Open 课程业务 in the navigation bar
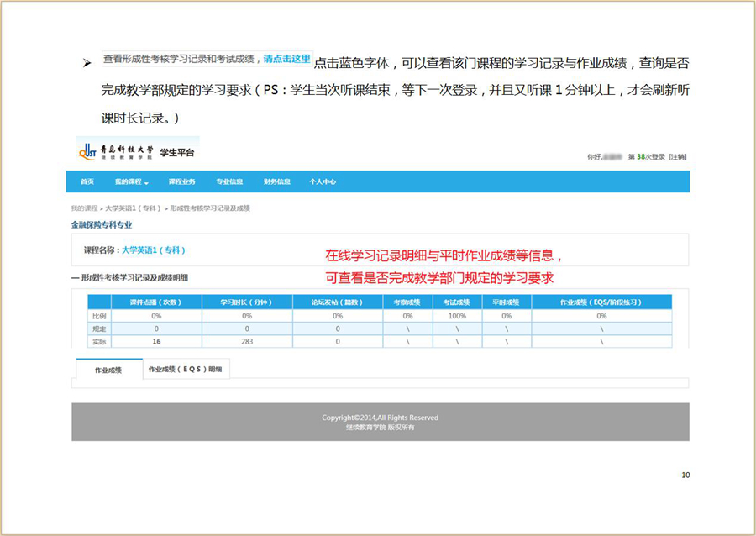756x536 pixels. coord(181,181)
